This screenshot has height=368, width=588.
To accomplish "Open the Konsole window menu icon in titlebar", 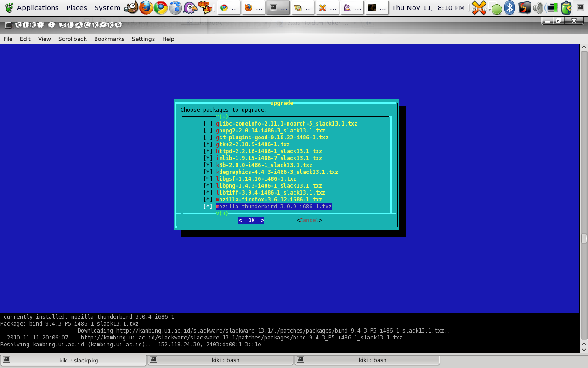I will coord(7,25).
